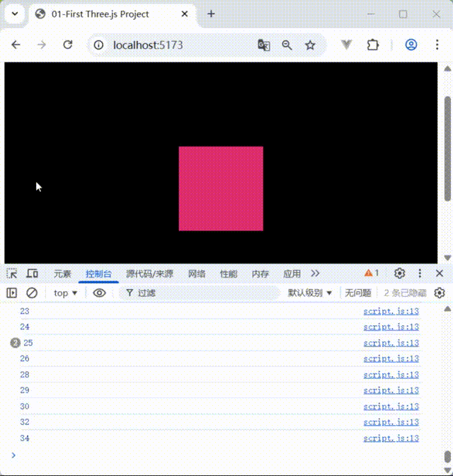This screenshot has width=453, height=476.
Task: Open script.js:13 link for log 26
Action: coord(391,358)
